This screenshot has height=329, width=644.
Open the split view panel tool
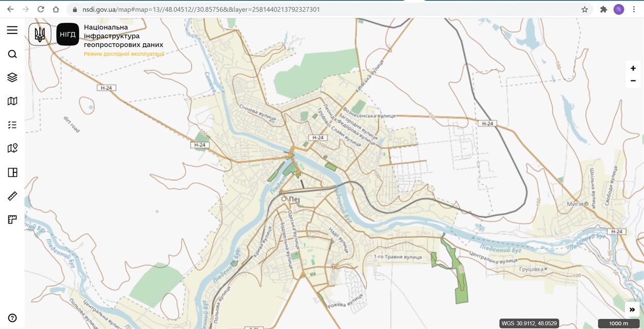click(x=12, y=172)
